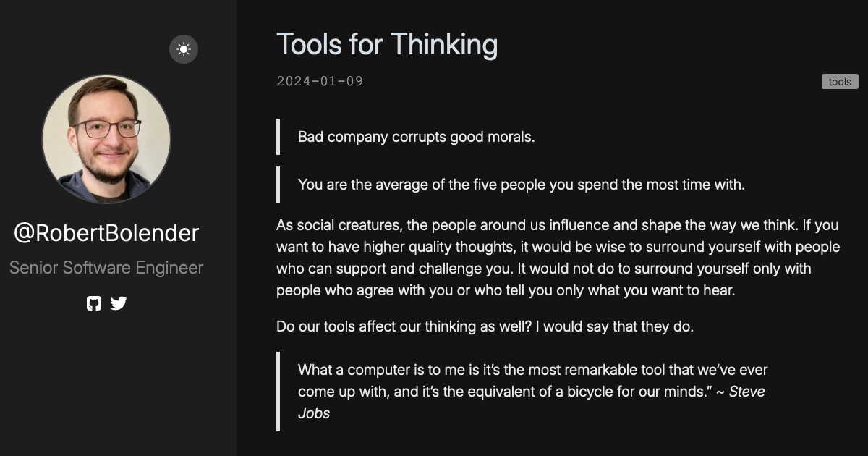Open the Tools for Thinking post title

[x=387, y=45]
